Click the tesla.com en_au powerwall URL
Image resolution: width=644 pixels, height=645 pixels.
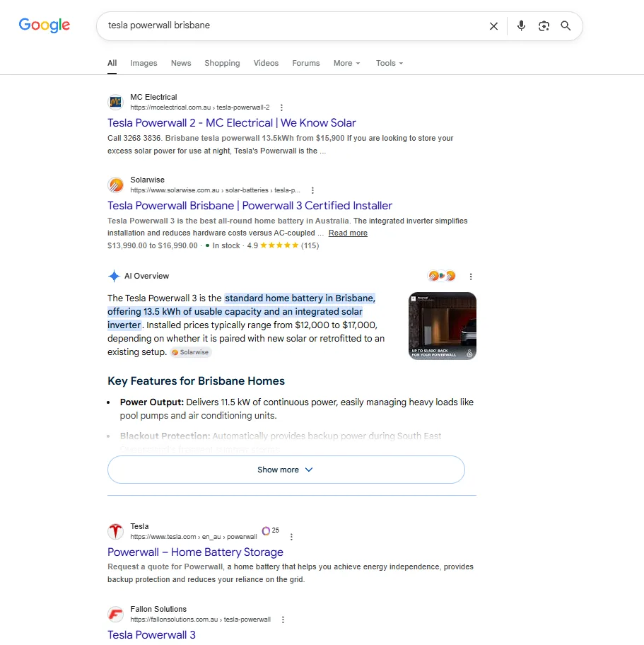coord(193,537)
